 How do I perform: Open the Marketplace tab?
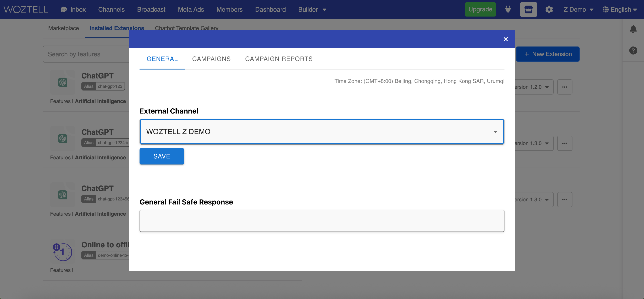click(64, 28)
